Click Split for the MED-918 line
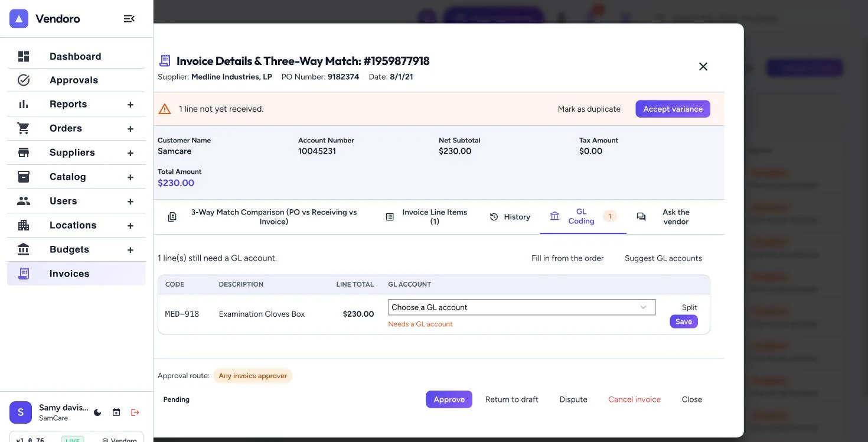 tap(689, 307)
